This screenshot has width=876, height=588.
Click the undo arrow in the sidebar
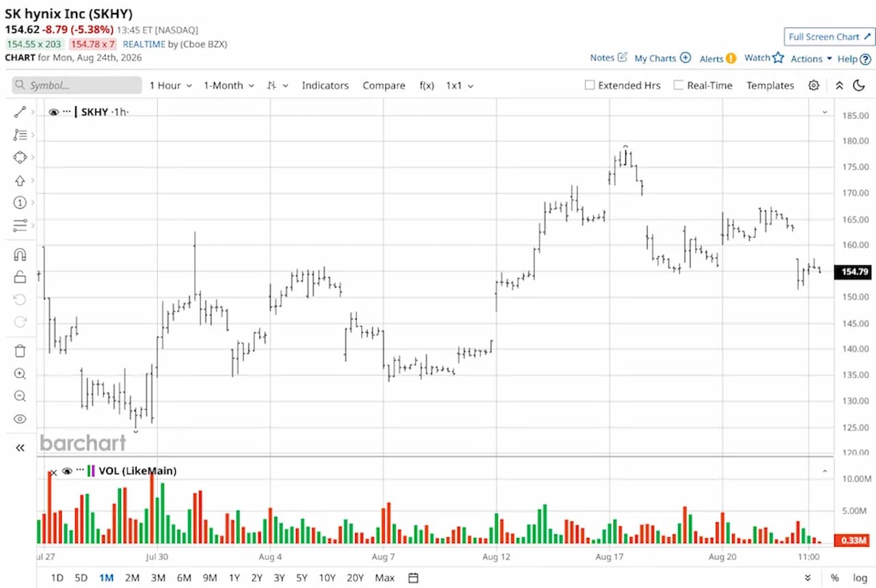[20, 299]
